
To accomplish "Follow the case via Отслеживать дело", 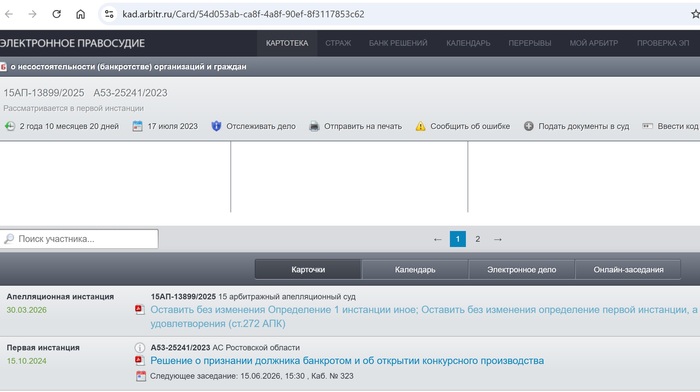I will (261, 126).
